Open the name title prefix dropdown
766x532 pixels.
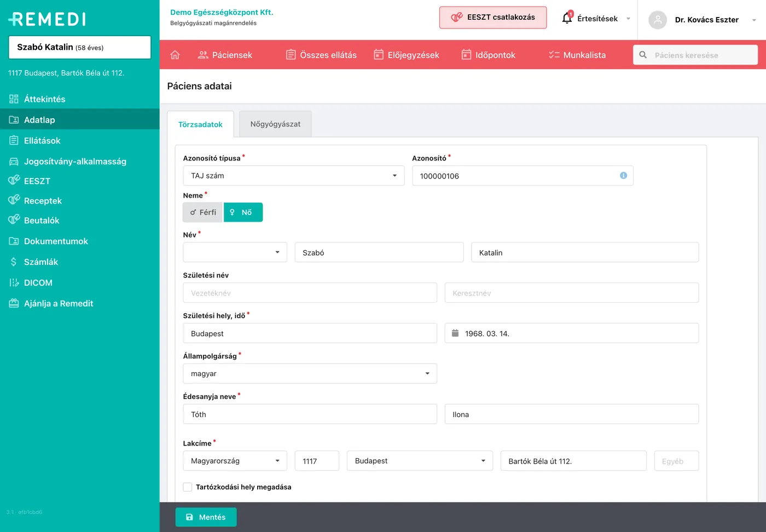[235, 252]
